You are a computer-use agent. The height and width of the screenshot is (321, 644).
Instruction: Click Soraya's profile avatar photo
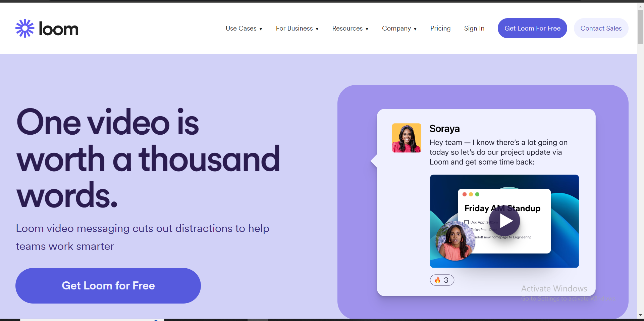point(407,138)
